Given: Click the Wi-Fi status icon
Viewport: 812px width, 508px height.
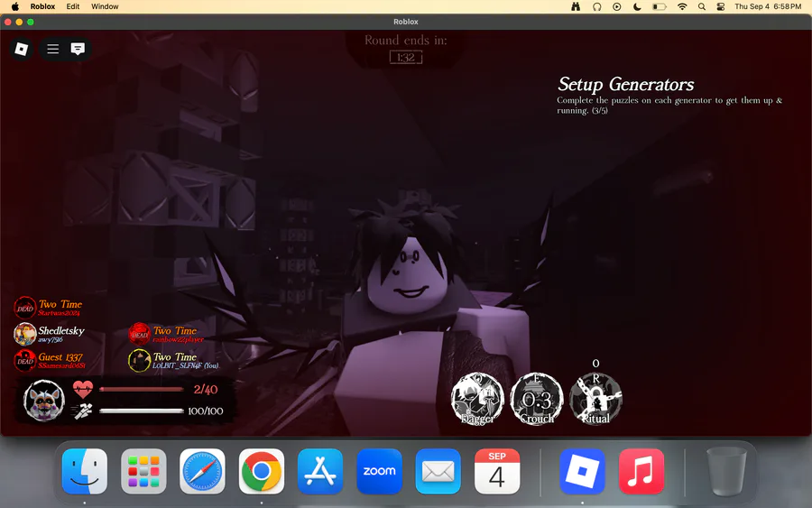Looking at the screenshot, I should 683,6.
